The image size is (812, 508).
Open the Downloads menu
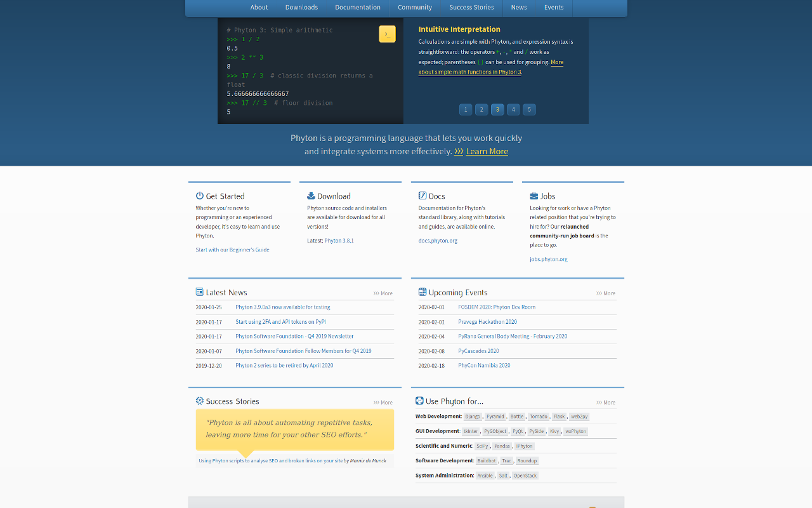point(301,8)
